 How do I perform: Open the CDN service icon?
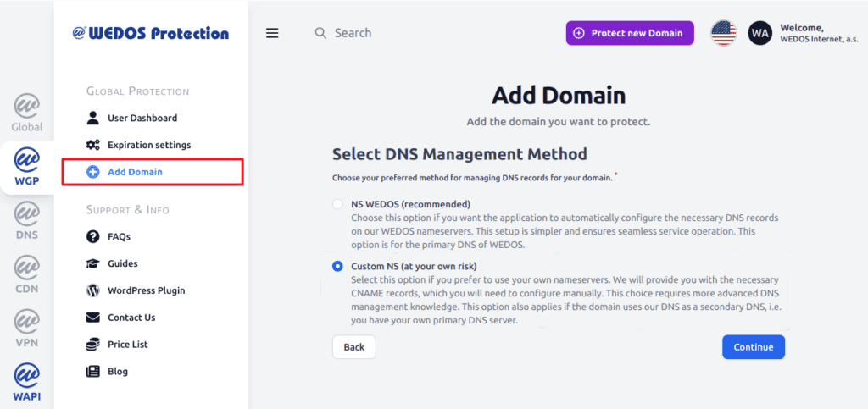click(26, 274)
